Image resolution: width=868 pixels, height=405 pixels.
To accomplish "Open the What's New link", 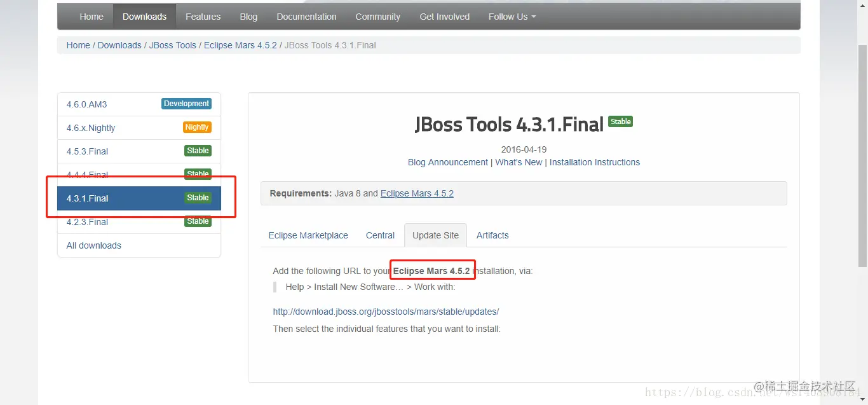I will pos(519,162).
